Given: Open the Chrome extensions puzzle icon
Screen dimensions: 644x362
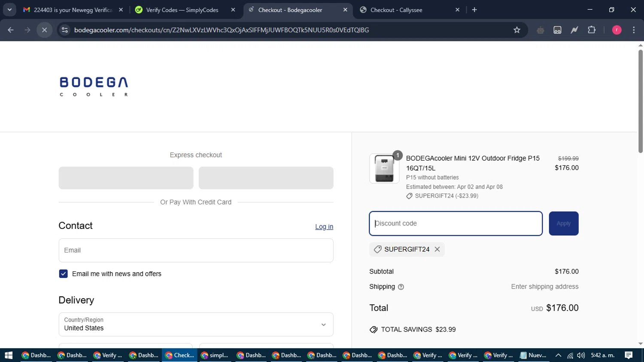Looking at the screenshot, I should click(592, 30).
